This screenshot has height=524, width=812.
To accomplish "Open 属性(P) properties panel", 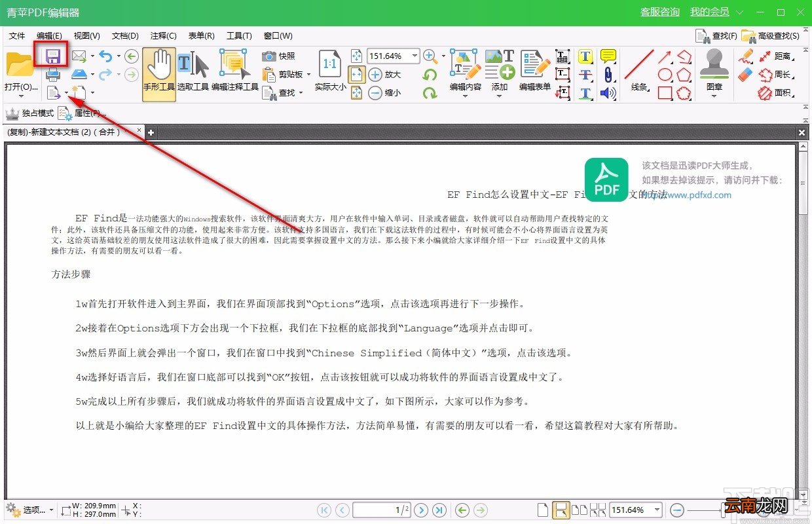I will (x=83, y=113).
